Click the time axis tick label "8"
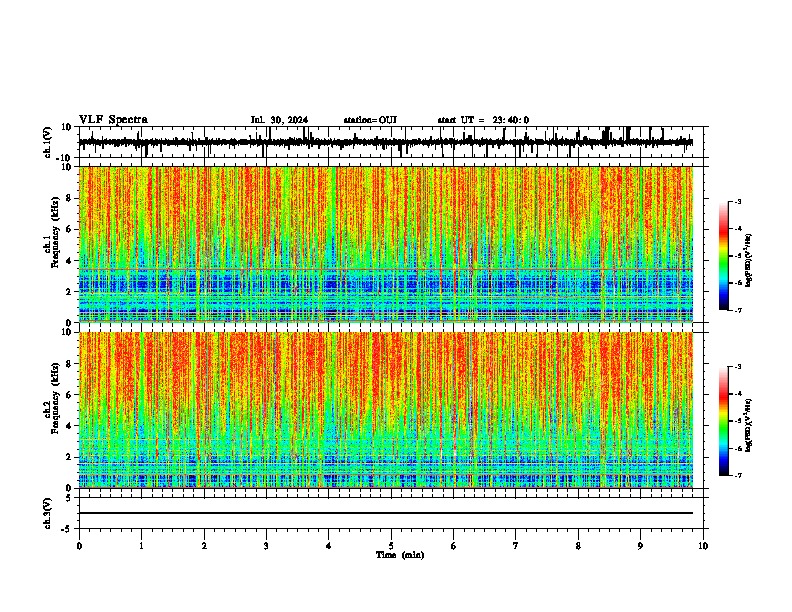 [578, 546]
